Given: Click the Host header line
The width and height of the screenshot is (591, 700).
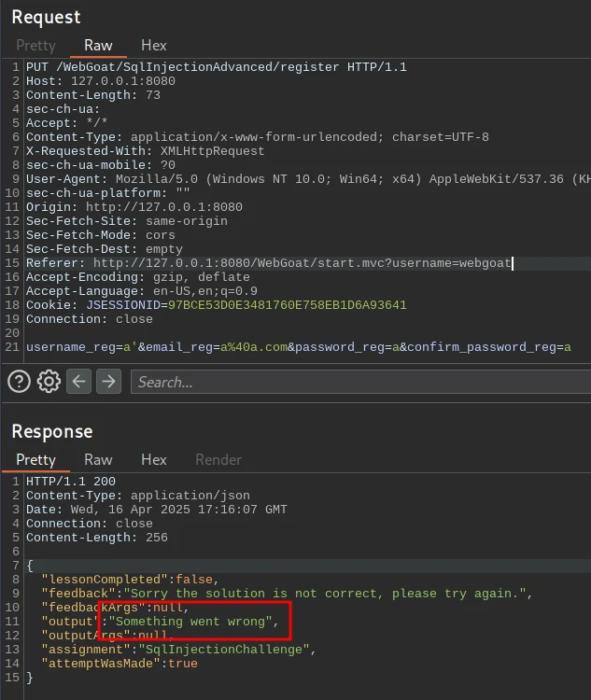Looking at the screenshot, I should (100, 81).
